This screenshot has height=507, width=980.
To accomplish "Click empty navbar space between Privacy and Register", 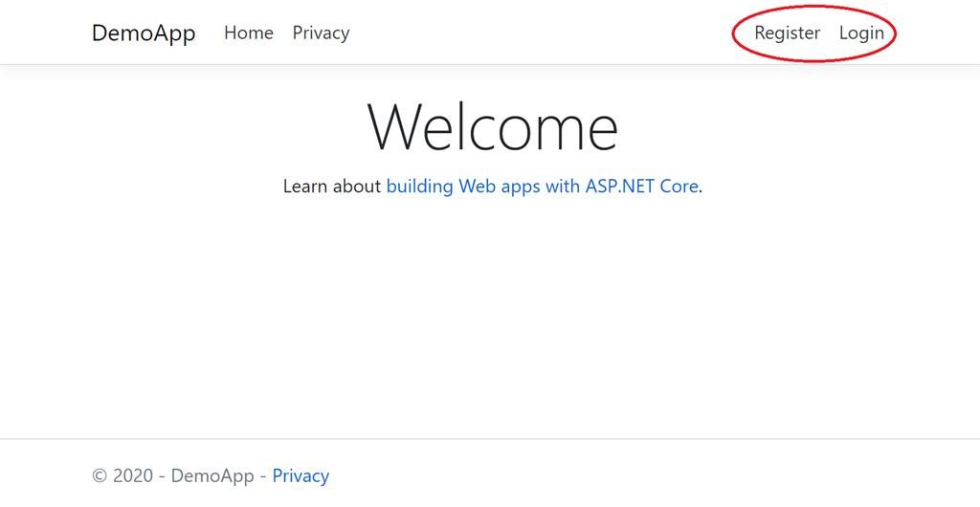I will click(538, 33).
